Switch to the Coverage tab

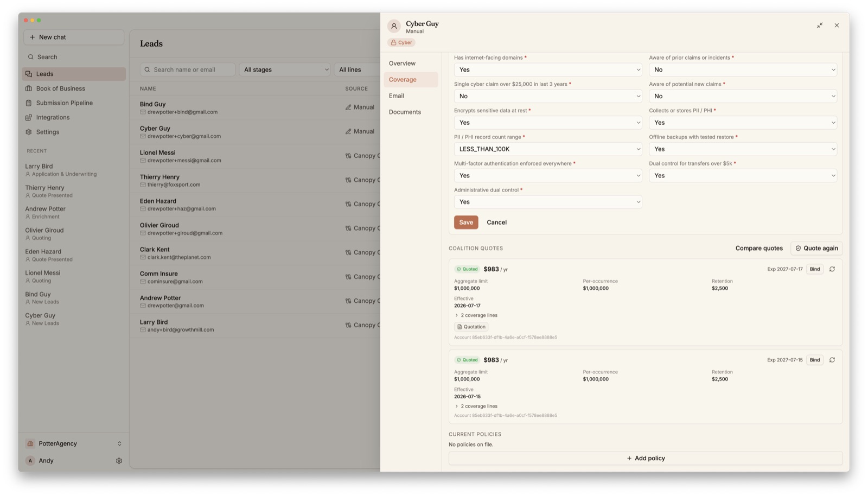click(x=411, y=80)
